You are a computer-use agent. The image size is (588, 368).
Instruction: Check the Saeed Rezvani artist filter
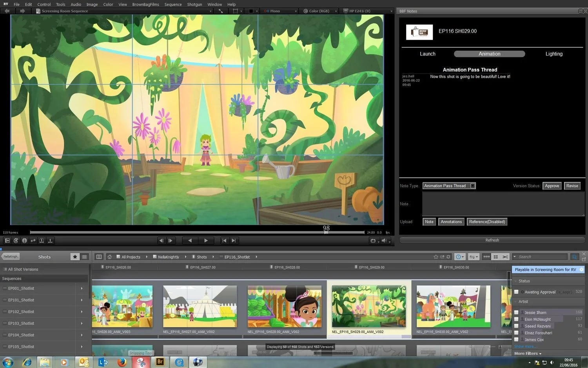pyautogui.click(x=516, y=326)
